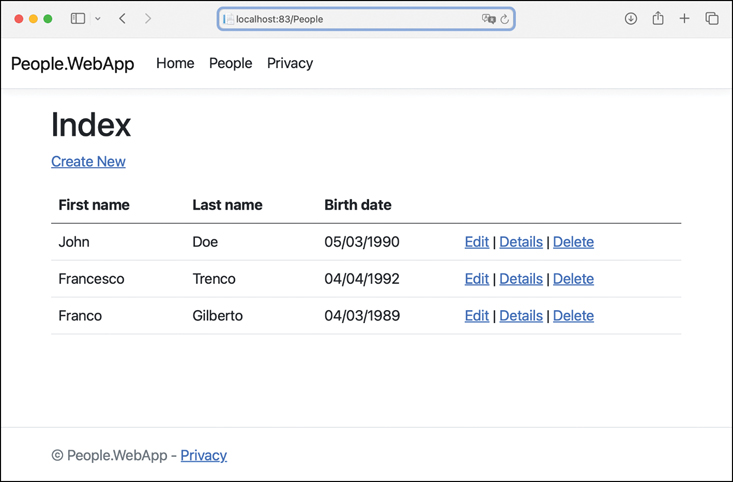Click the Safari sidebar toggle icon

[x=78, y=19]
